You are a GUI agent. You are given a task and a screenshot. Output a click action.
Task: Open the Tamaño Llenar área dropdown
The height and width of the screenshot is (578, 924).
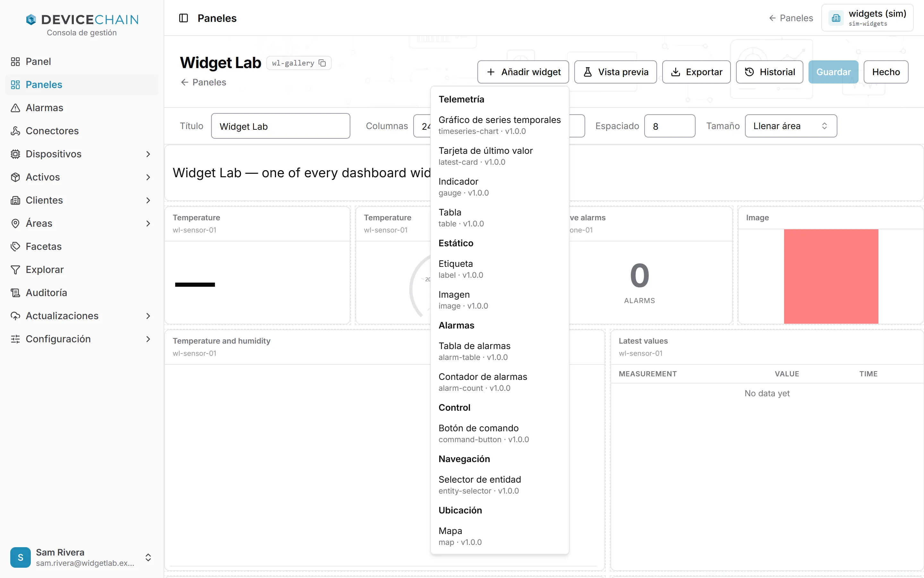click(x=791, y=126)
